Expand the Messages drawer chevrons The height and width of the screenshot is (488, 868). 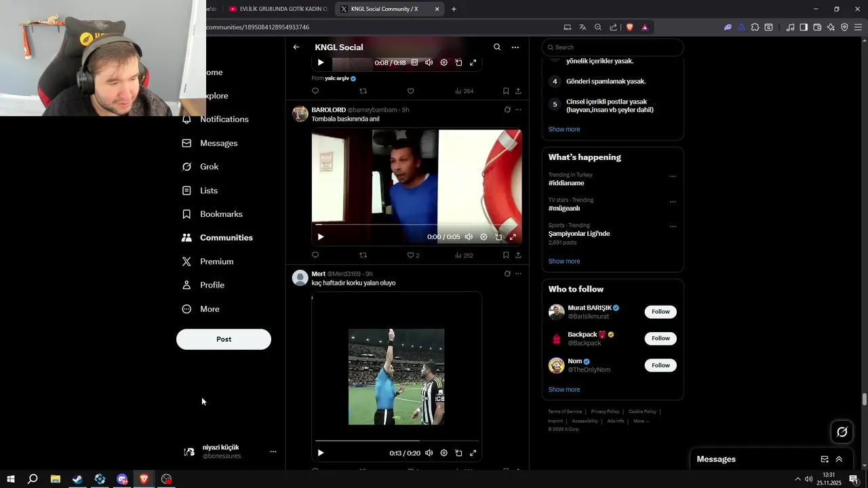(x=839, y=459)
